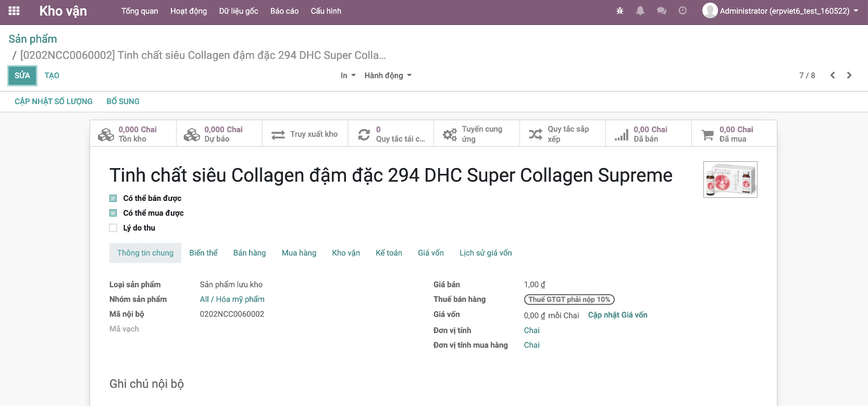The width and height of the screenshot is (868, 407).
Task: Switch to Lịch sử giá vốn tab
Action: coord(486,253)
